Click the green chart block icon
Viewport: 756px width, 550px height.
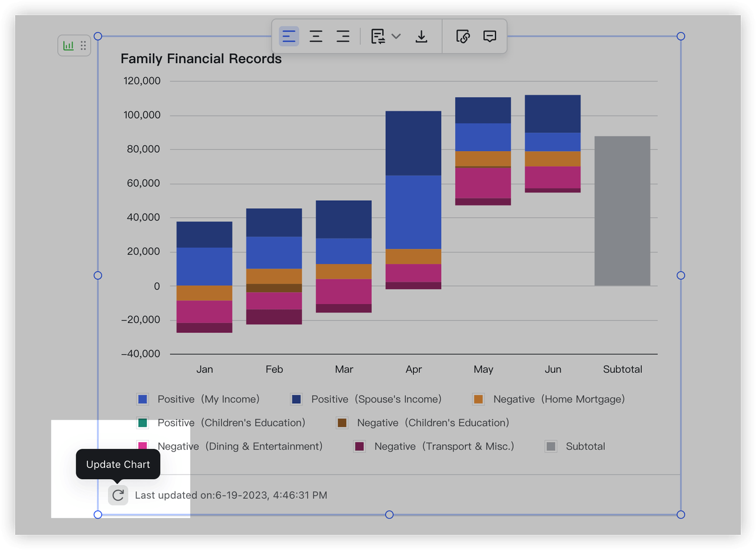[x=69, y=45]
